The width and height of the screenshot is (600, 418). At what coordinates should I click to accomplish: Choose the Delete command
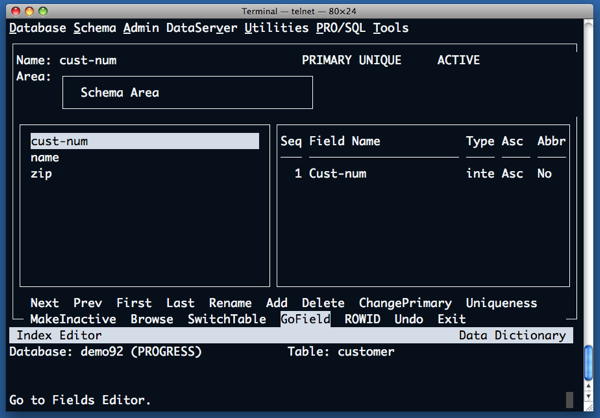point(323,303)
